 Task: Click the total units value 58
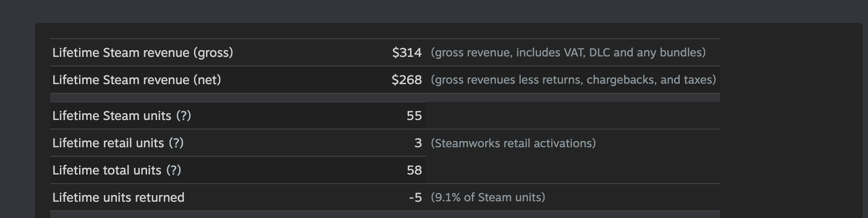(x=414, y=170)
